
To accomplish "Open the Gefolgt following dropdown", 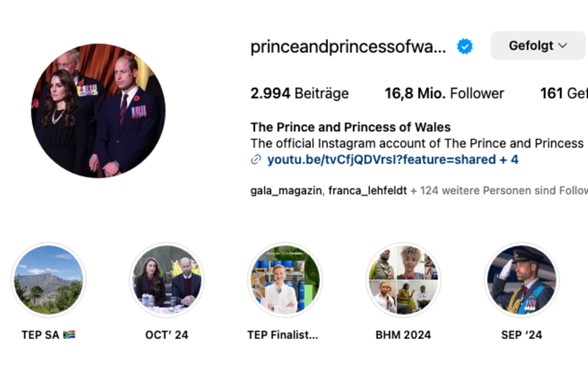I will (538, 46).
